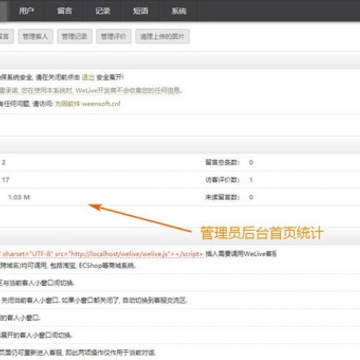Click the line mentioning ECShop
The height and width of the screenshot is (360, 360).
tap(68, 266)
